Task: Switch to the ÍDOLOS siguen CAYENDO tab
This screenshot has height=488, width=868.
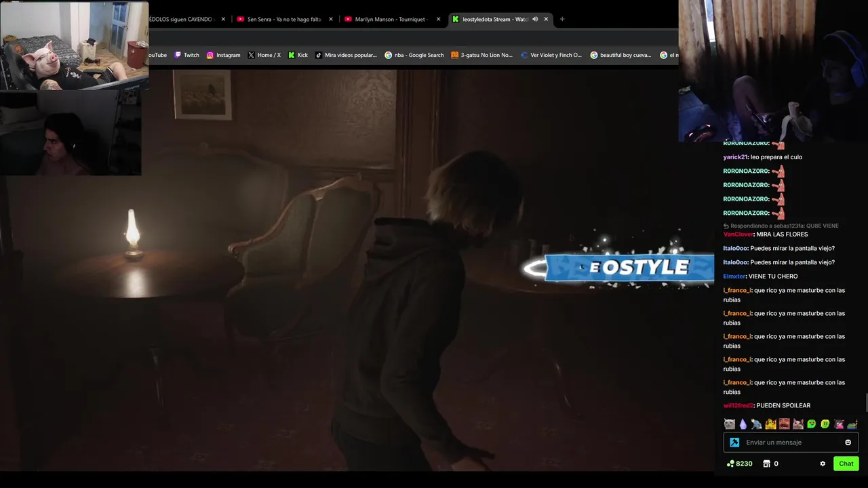Action: click(182, 19)
